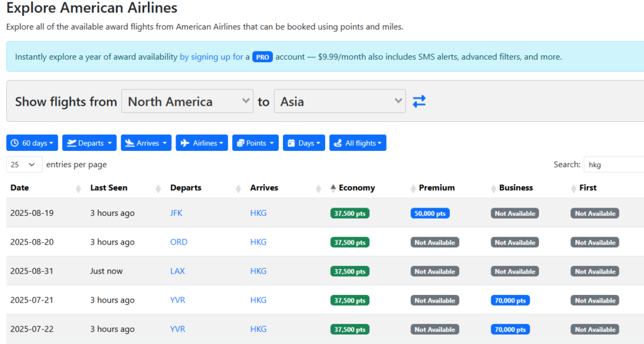Open the Arrives filter dropdown
Image resolution: width=644 pixels, height=344 pixels.
146,143
